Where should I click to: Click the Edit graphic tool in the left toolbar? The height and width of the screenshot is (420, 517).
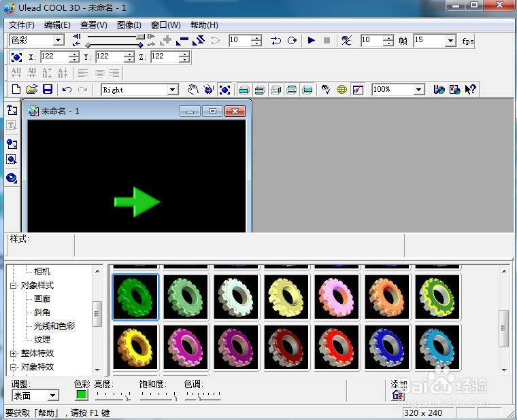12,160
